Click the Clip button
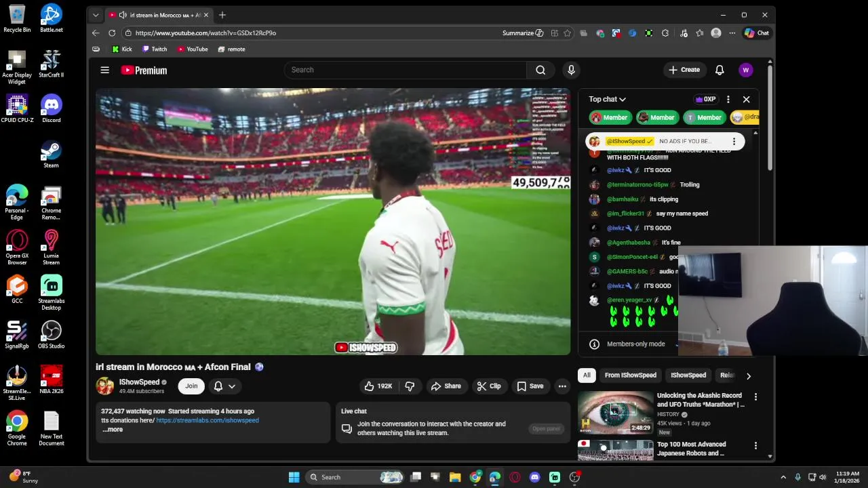This screenshot has height=488, width=868. 489,386
